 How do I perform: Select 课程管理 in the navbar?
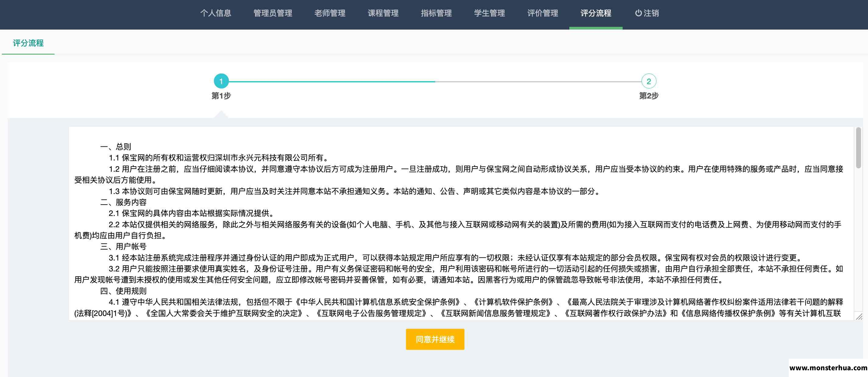(x=383, y=13)
